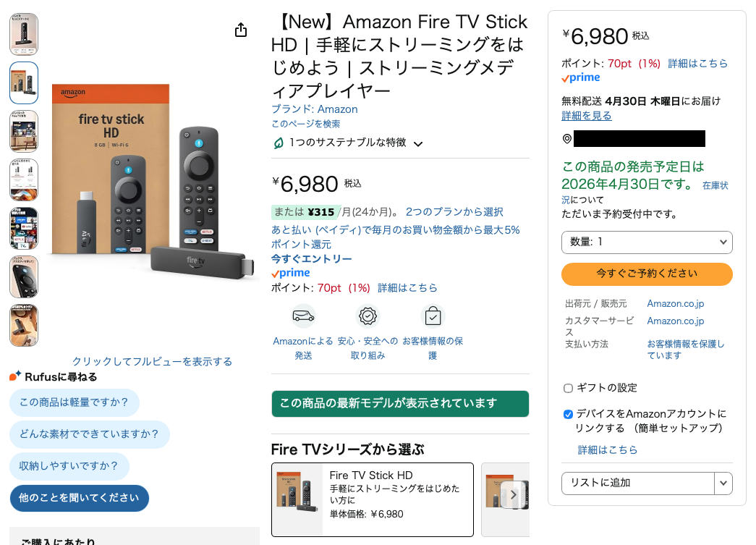
Task: Open the 数量 quantity dropdown
Action: pos(647,242)
